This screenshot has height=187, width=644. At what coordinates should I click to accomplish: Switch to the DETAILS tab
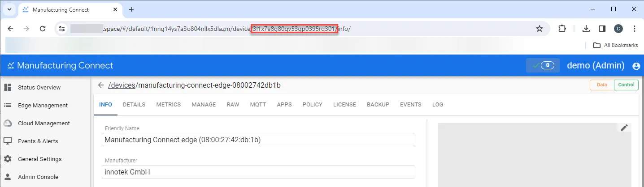[134, 105]
